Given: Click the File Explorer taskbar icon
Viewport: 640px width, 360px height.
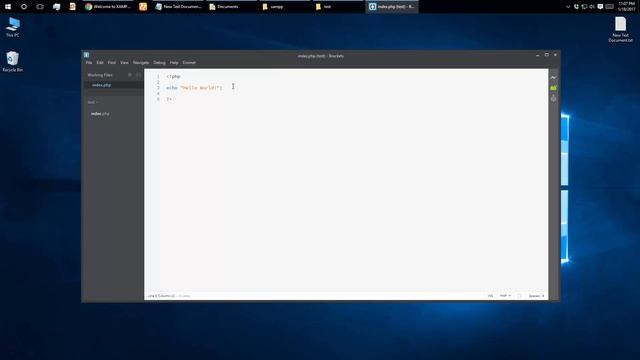Looking at the screenshot, I should [56, 7].
